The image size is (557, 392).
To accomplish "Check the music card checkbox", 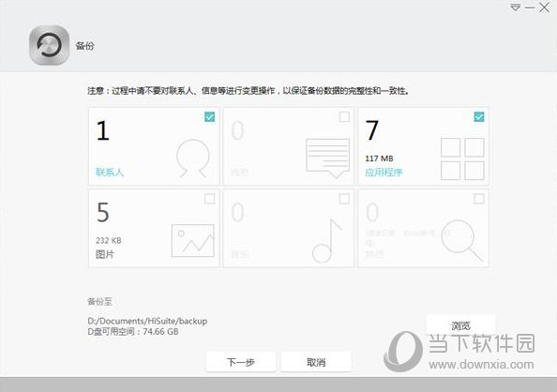I will pyautogui.click(x=344, y=199).
